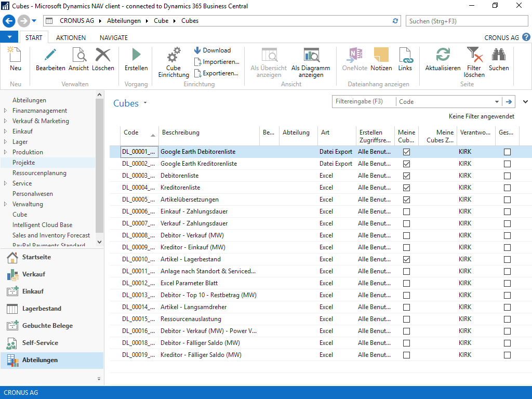Open Startseite in navigation pane
This screenshot has width=532, height=399.
click(51, 257)
